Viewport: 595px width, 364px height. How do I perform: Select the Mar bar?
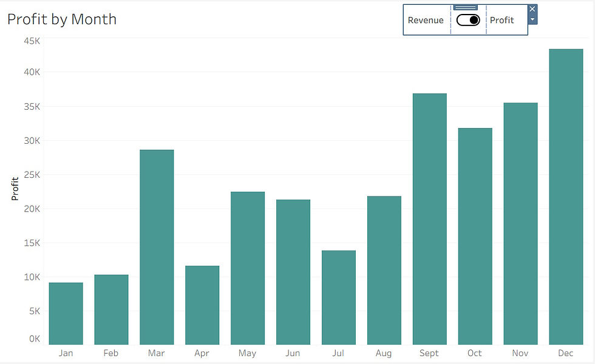click(157, 248)
